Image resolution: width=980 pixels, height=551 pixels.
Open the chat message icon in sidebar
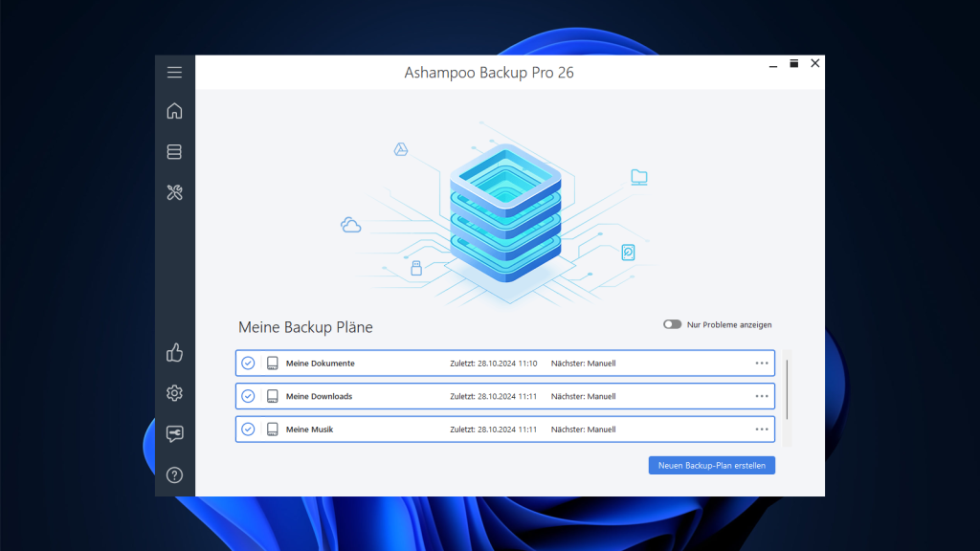point(174,433)
